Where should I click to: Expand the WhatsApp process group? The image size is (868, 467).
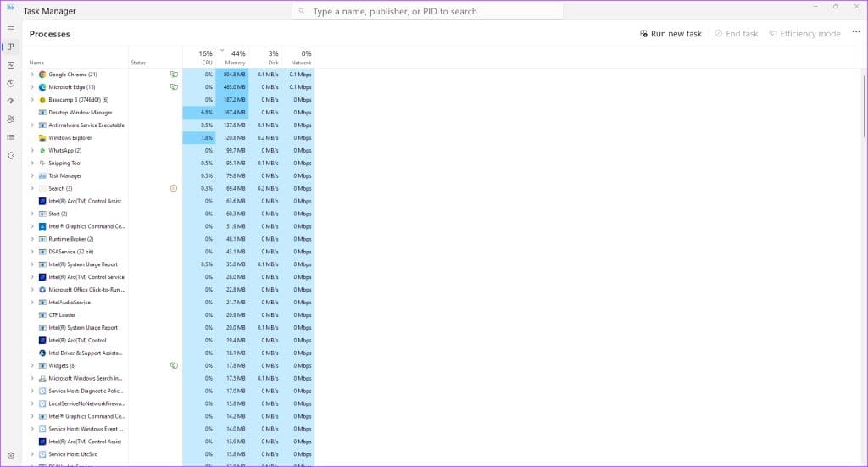32,150
